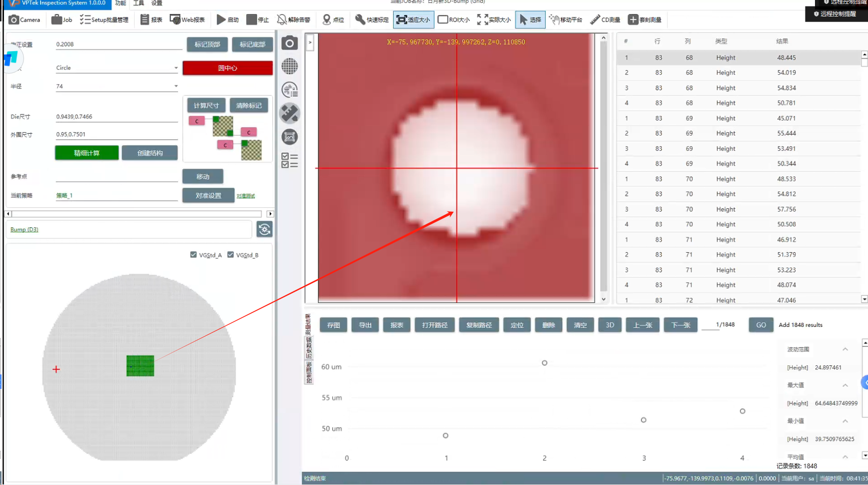Viewport: 868px width, 485px height.
Task: Open Web报表 in the toolbar
Action: [x=188, y=20]
